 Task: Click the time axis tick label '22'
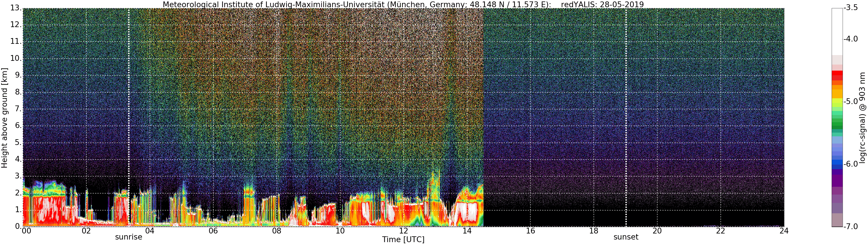click(x=721, y=231)
